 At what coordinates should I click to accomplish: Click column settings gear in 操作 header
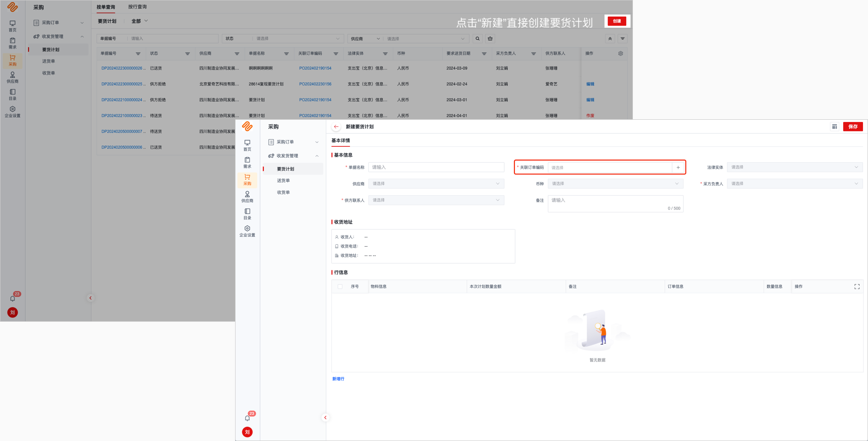tap(621, 53)
